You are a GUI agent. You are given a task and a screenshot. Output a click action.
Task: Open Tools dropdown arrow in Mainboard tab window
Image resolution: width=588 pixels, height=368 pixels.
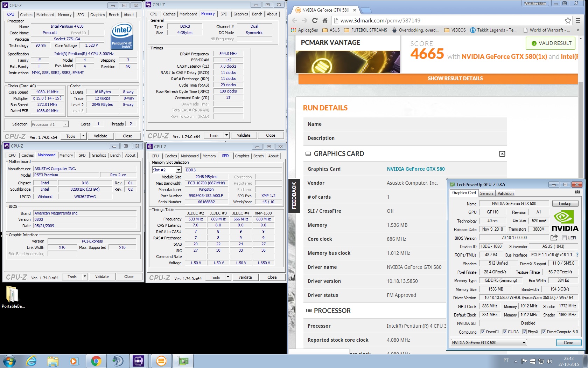pos(85,277)
